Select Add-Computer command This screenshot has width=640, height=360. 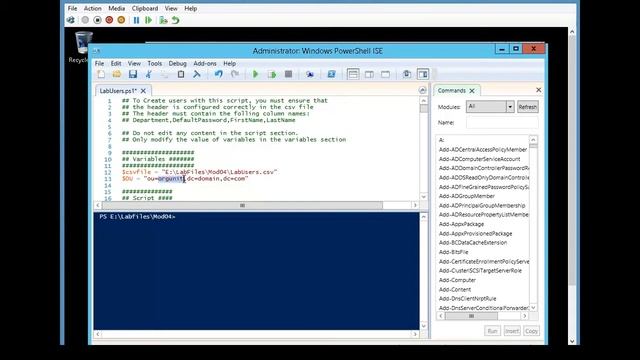457,280
